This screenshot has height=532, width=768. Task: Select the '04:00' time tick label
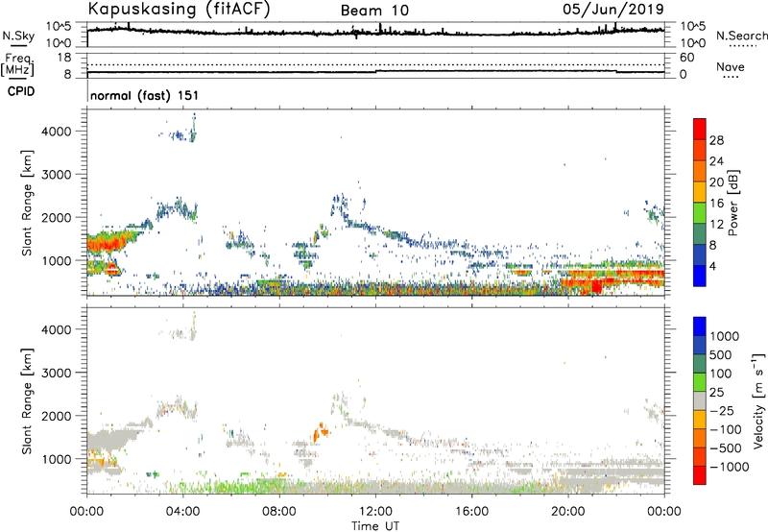click(183, 512)
